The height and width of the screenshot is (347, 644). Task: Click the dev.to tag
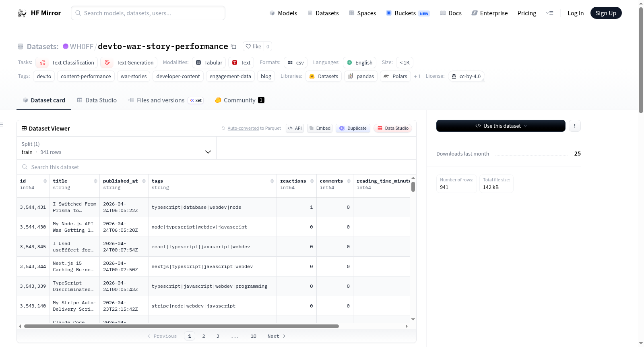[44, 76]
